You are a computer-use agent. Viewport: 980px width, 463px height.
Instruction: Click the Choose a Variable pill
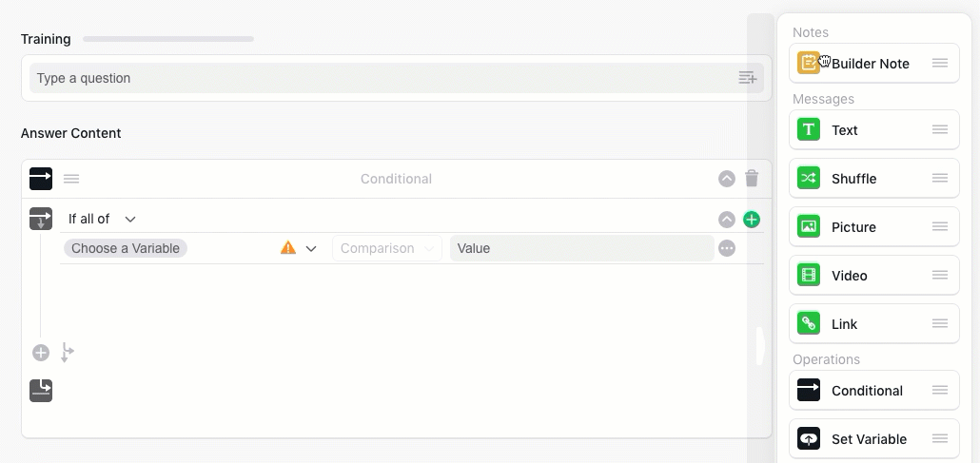pyautogui.click(x=126, y=248)
